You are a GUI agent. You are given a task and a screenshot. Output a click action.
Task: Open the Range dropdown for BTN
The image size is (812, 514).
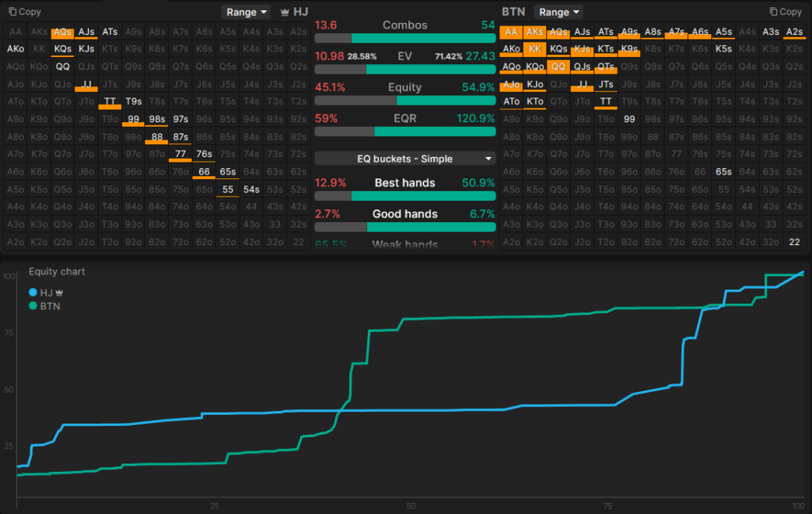558,12
